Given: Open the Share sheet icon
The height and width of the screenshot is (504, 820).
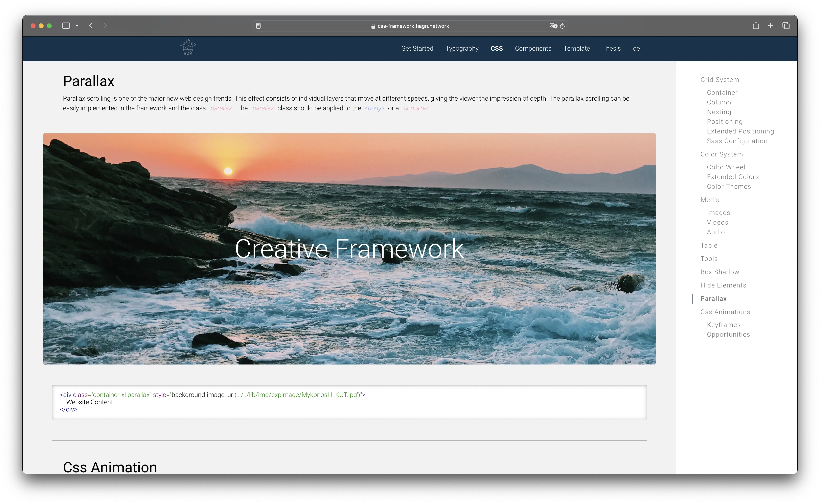Looking at the screenshot, I should (x=756, y=26).
